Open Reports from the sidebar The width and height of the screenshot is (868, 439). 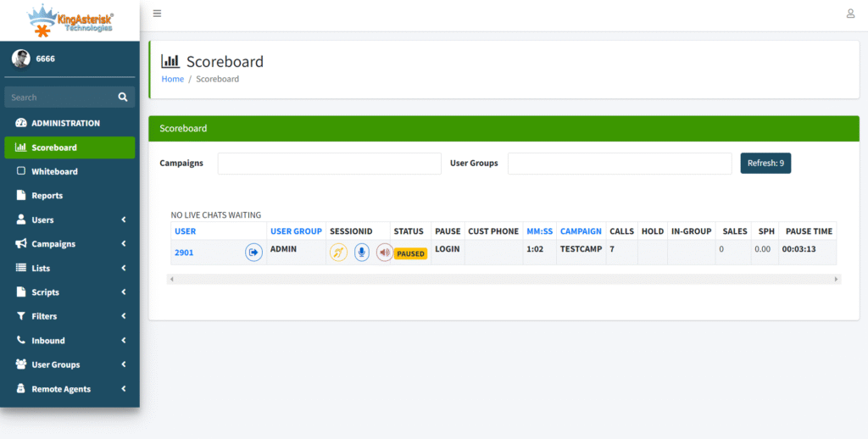click(47, 196)
